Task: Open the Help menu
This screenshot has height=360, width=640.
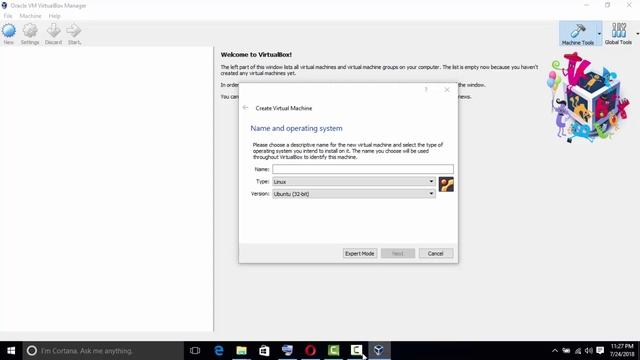Action: point(54,16)
